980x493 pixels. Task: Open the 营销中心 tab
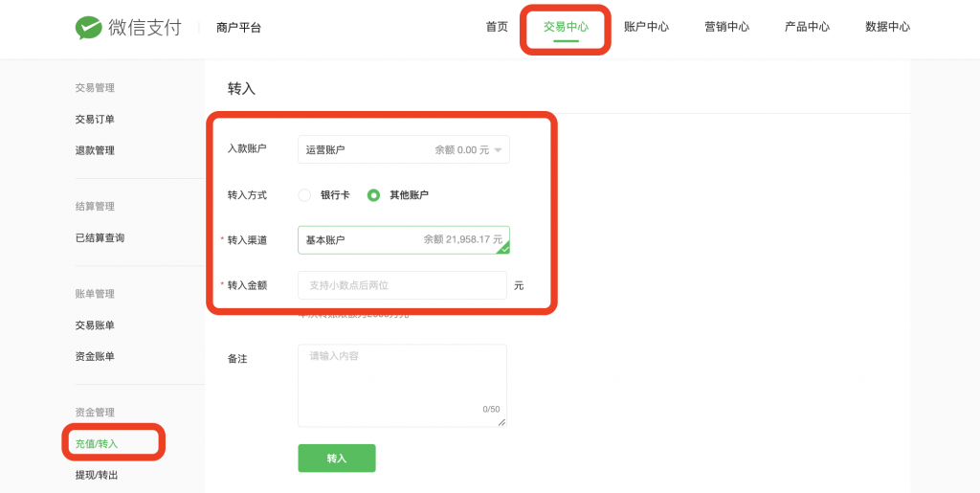coord(726,27)
